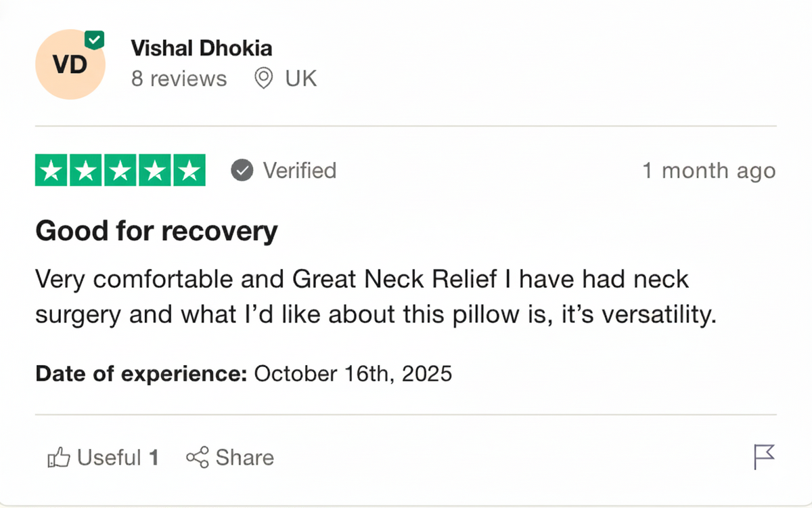Click the first green rating star

point(51,171)
